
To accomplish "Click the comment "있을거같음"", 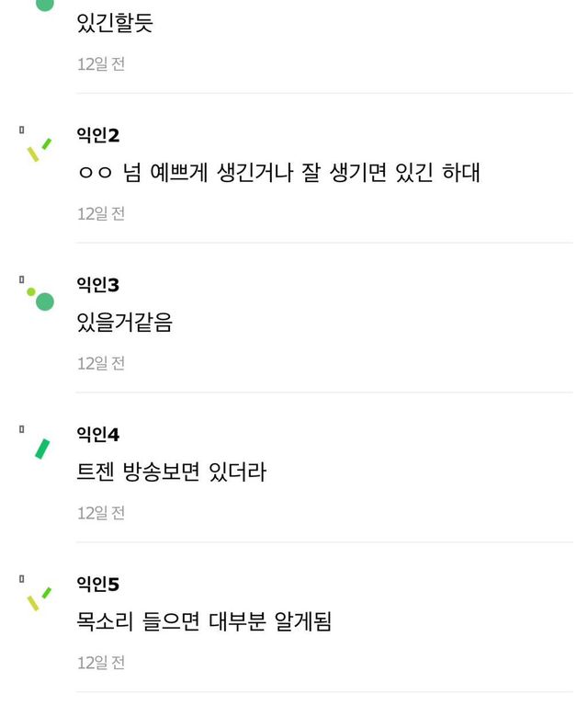I will click(x=125, y=323).
